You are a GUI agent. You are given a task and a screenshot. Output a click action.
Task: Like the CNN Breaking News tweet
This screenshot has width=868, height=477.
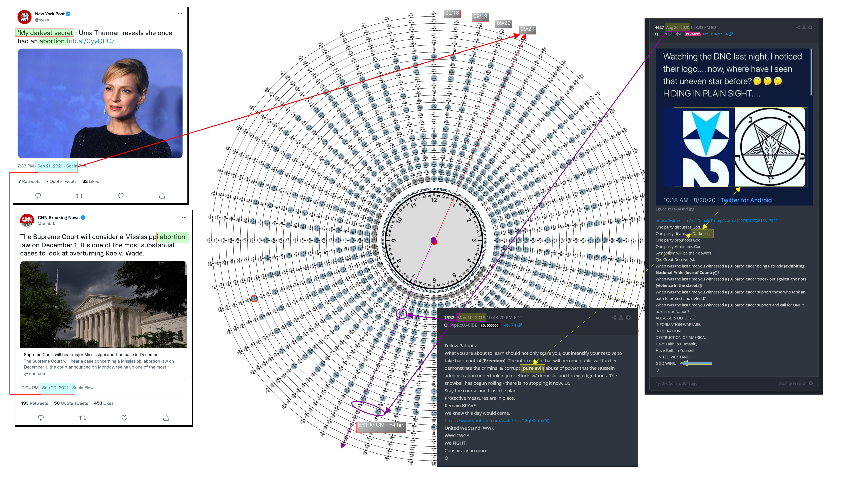coord(124,418)
